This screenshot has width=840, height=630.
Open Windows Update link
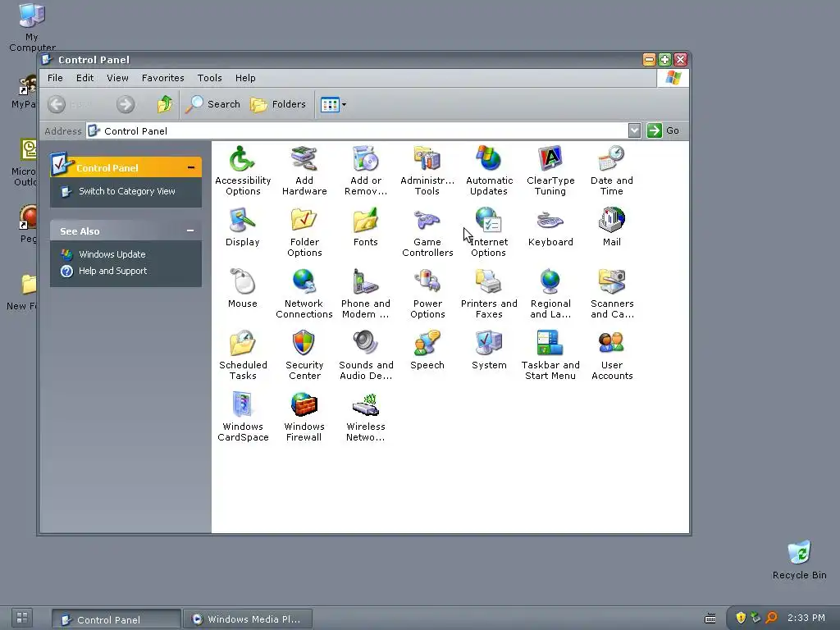pos(112,254)
